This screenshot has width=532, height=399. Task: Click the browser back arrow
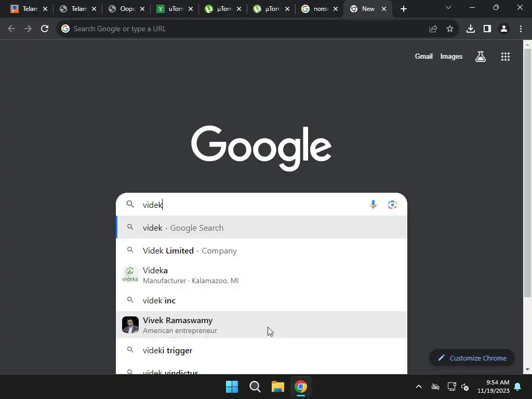(x=11, y=29)
